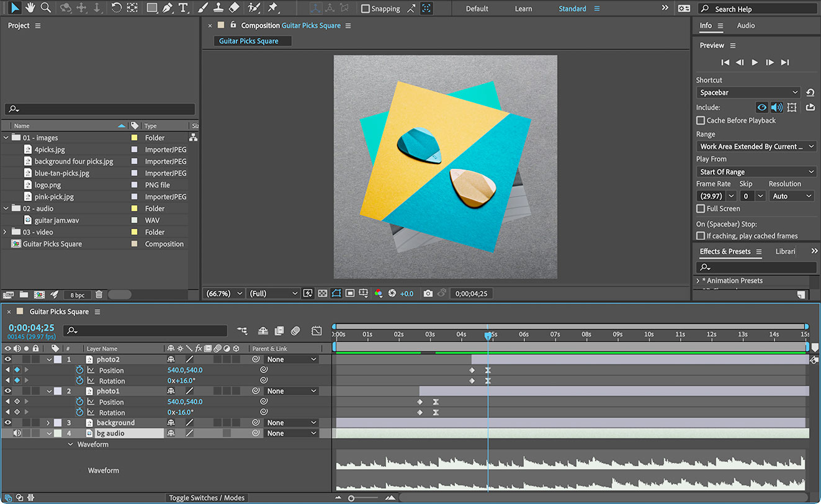Expand the background layer properties
This screenshot has height=504, width=821.
click(x=48, y=422)
